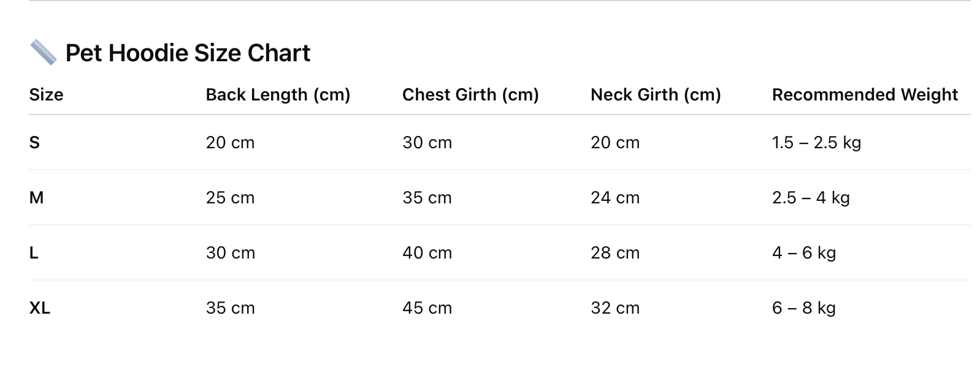
Task: Select the 2.5 – 4 kg weight cell
Action: tap(811, 198)
